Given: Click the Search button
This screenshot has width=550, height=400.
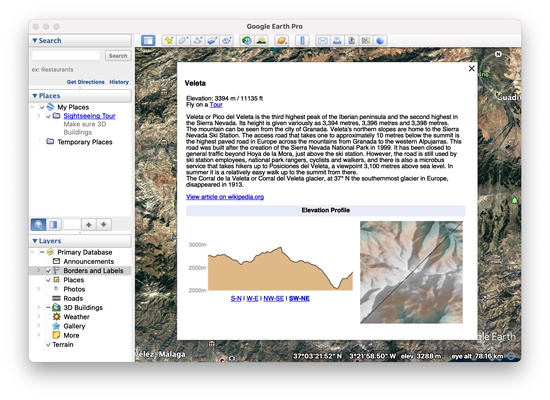Looking at the screenshot, I should [118, 56].
